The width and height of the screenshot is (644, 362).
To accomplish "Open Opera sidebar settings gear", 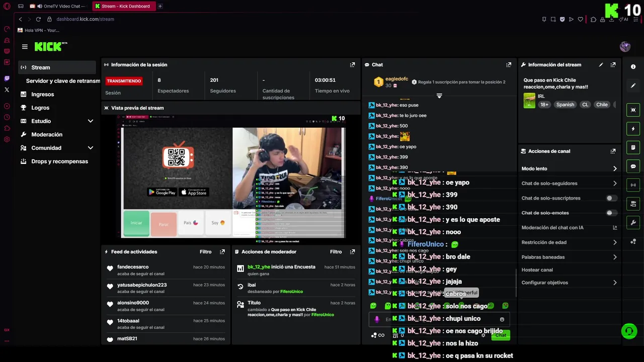I will (x=7, y=139).
